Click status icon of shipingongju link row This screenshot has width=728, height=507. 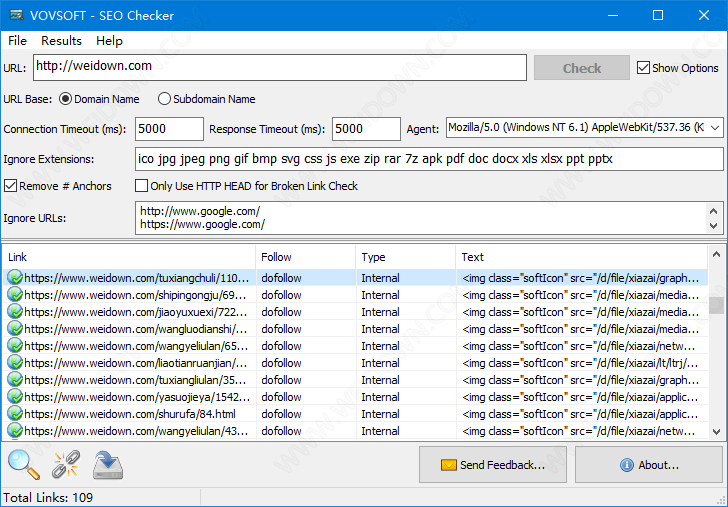pyautogui.click(x=15, y=295)
